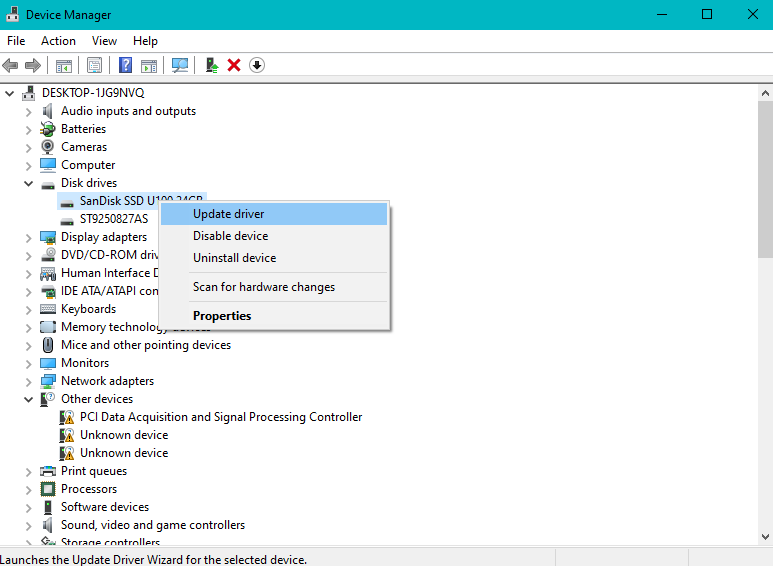
Task: Collapse the Disk drives category
Action: [x=28, y=183]
